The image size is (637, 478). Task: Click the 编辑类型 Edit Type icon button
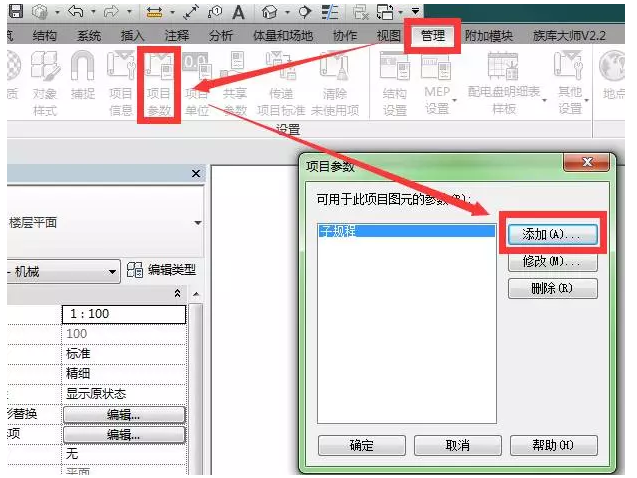[x=161, y=270]
